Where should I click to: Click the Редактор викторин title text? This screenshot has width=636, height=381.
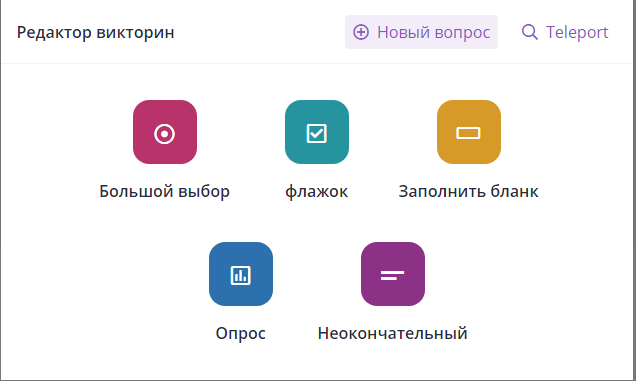point(96,32)
